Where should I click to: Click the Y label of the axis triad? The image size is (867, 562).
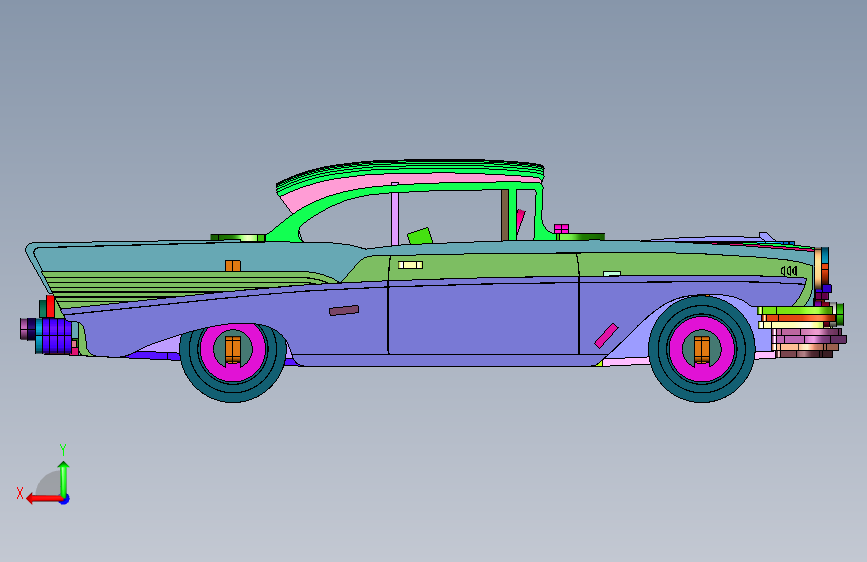(63, 450)
